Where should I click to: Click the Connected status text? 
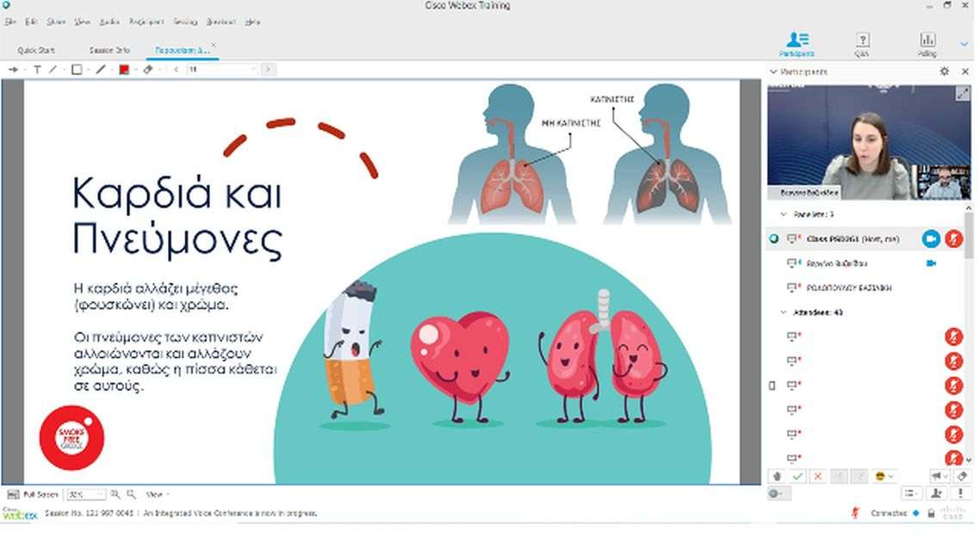[x=889, y=513]
